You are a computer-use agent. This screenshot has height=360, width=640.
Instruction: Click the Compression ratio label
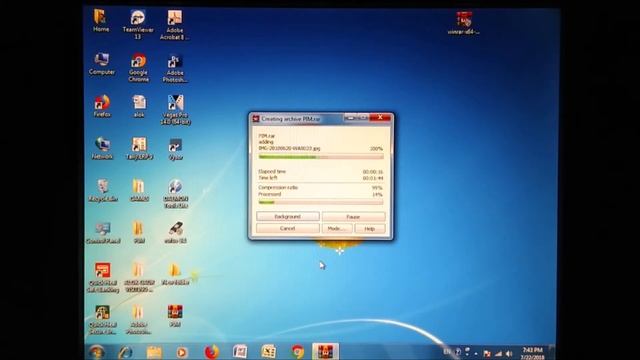tap(278, 187)
